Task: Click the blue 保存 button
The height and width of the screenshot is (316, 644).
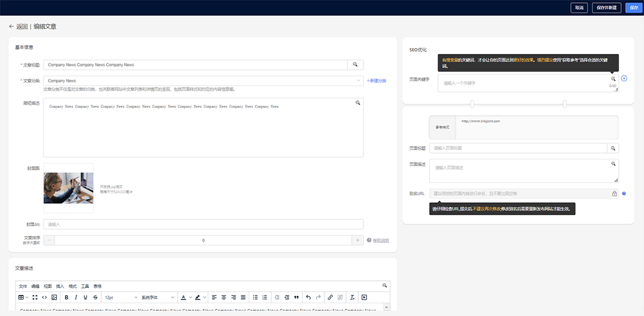Action: 633,8
